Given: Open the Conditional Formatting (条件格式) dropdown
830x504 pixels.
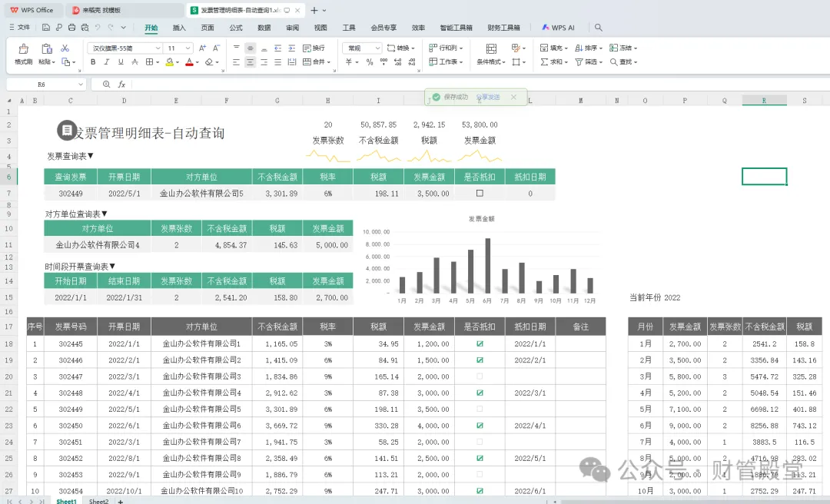Looking at the screenshot, I should (490, 62).
